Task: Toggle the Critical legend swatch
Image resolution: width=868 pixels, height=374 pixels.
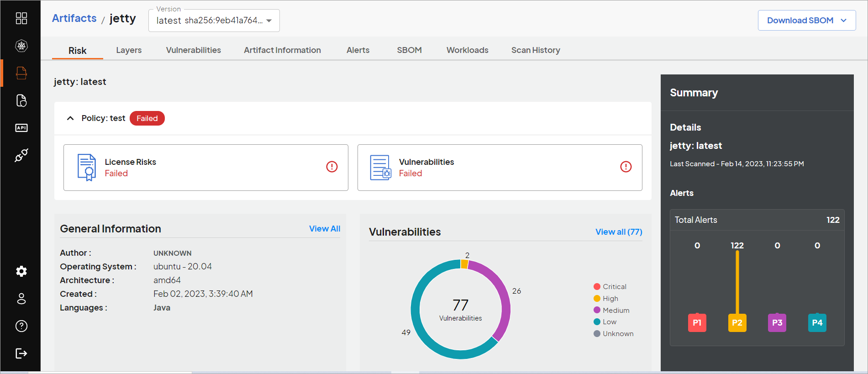Action: click(597, 287)
